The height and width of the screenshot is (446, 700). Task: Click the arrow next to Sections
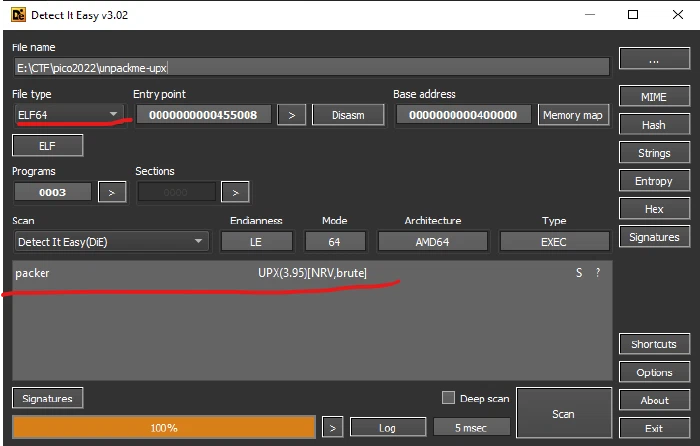235,192
